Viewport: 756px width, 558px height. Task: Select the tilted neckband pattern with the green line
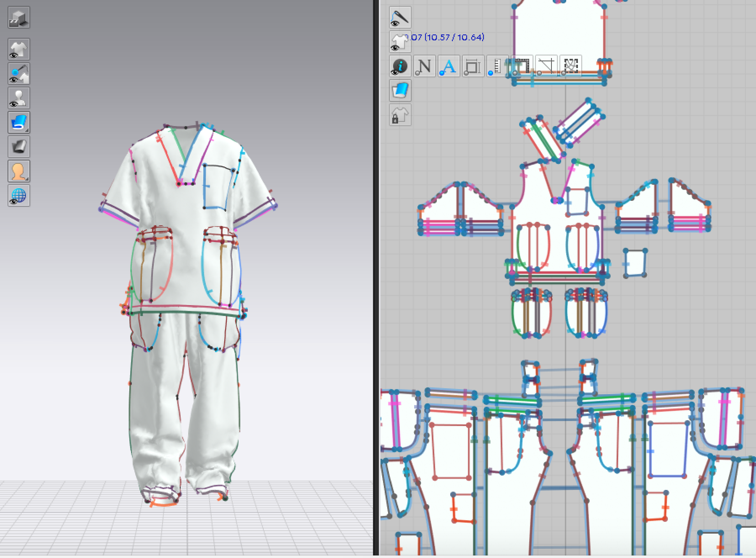point(542,139)
